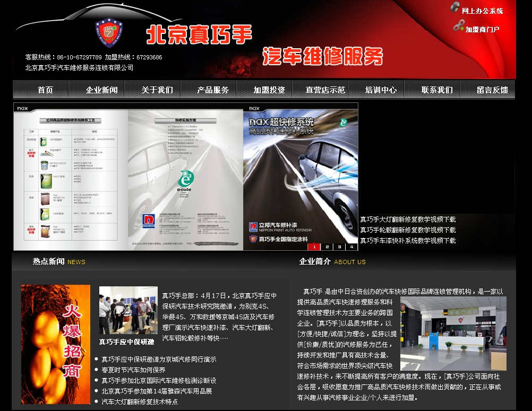Viewport: 532px width, 411px height.
Task: Click the 火爆招商 golden eggs banner
Action: [56, 344]
